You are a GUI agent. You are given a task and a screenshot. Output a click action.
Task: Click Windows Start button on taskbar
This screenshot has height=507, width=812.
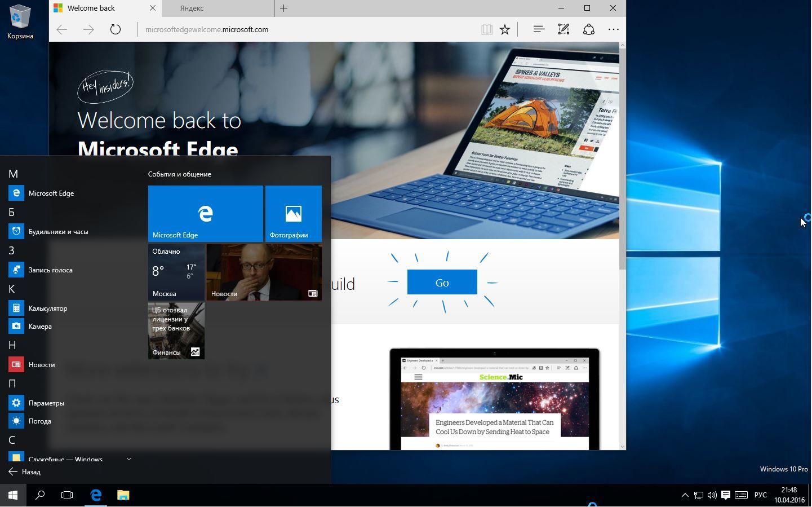click(13, 495)
